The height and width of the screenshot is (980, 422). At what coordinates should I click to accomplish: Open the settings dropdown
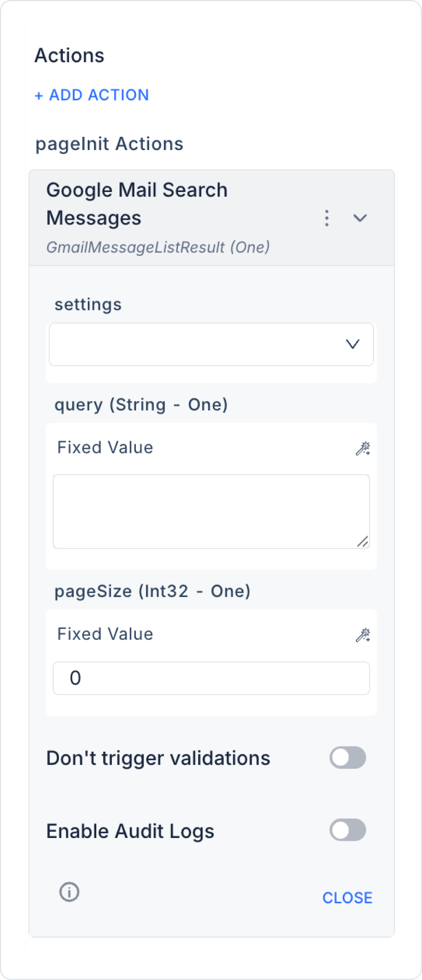pyautogui.click(x=211, y=344)
